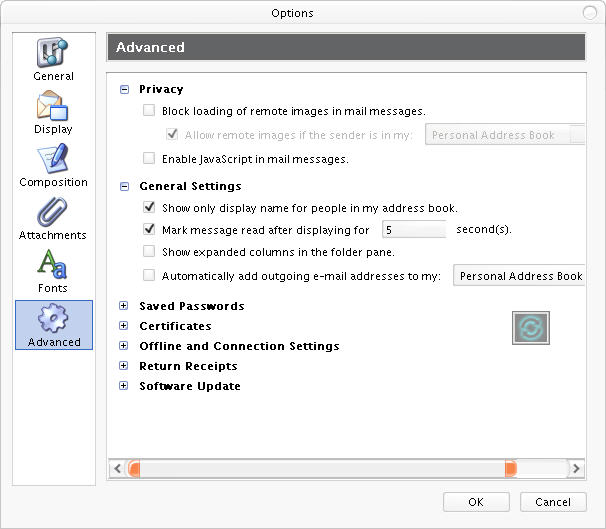The image size is (606, 529).
Task: Toggle show only display name checkbox
Action: [149, 208]
